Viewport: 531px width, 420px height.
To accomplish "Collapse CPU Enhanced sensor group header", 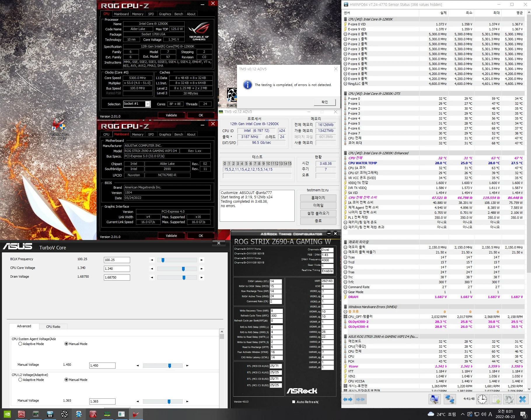I will pos(345,153).
